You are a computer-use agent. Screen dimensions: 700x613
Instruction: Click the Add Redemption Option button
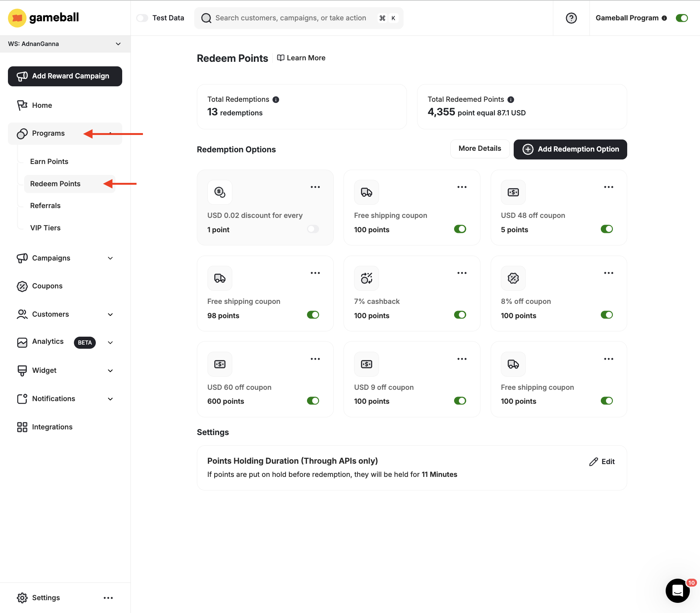pyautogui.click(x=570, y=149)
